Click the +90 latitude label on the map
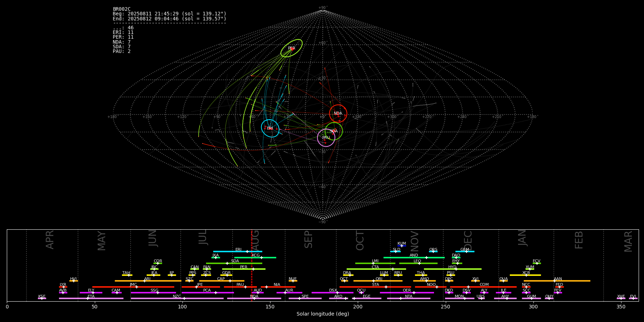 tap(322, 8)
